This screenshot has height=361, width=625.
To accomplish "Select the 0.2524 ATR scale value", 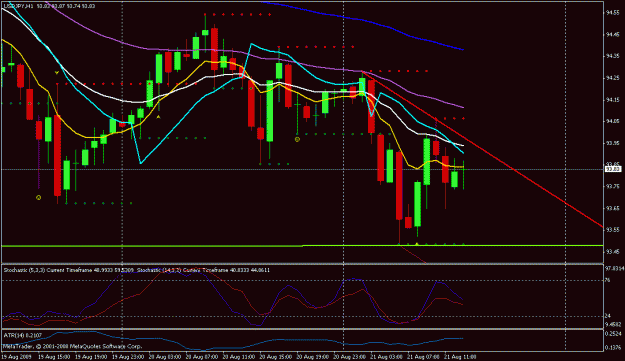I will pos(613,334).
